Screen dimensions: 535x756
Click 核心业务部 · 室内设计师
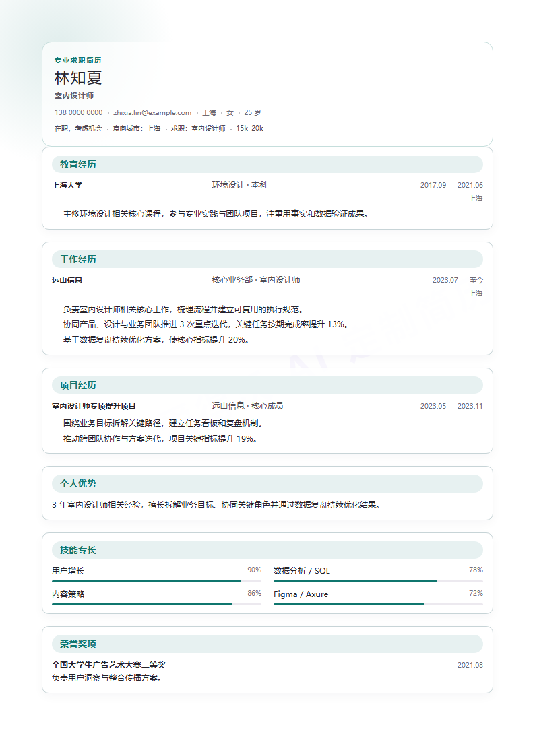[x=256, y=280]
